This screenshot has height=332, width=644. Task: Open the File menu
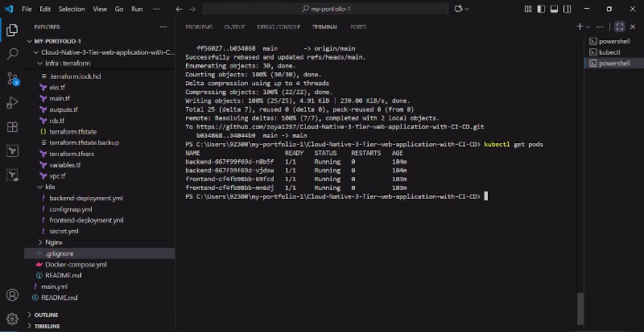[27, 9]
